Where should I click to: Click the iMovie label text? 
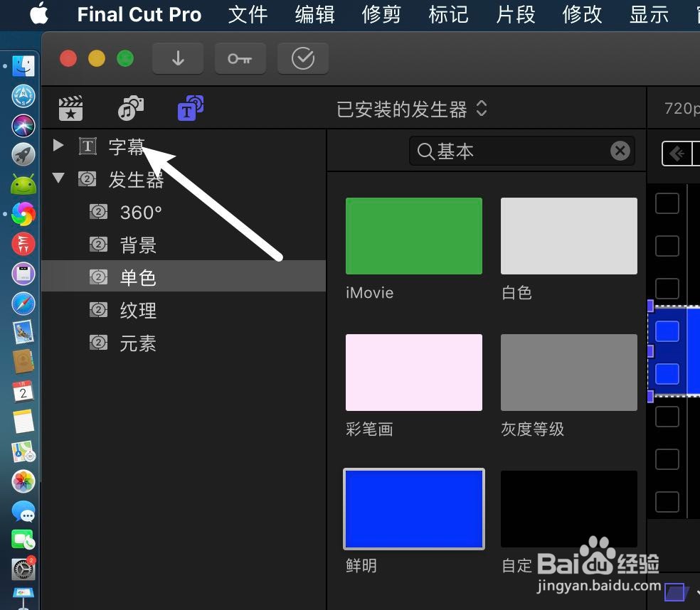(x=370, y=293)
